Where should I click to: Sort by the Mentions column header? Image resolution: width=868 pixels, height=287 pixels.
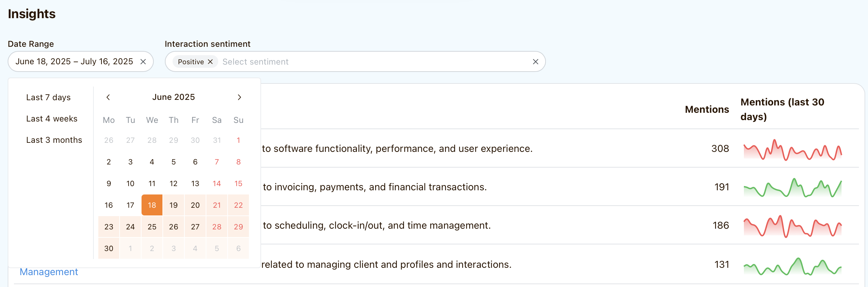(x=707, y=109)
